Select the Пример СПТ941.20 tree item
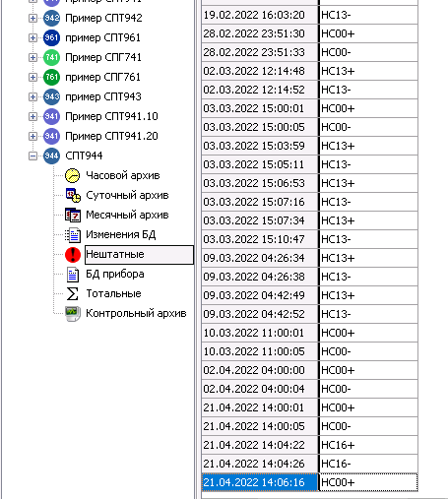The image size is (448, 499). tap(111, 136)
